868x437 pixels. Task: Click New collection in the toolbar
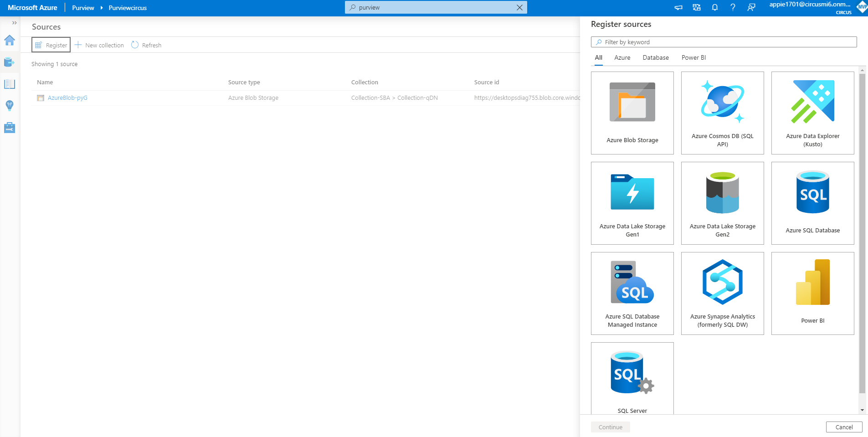(99, 45)
